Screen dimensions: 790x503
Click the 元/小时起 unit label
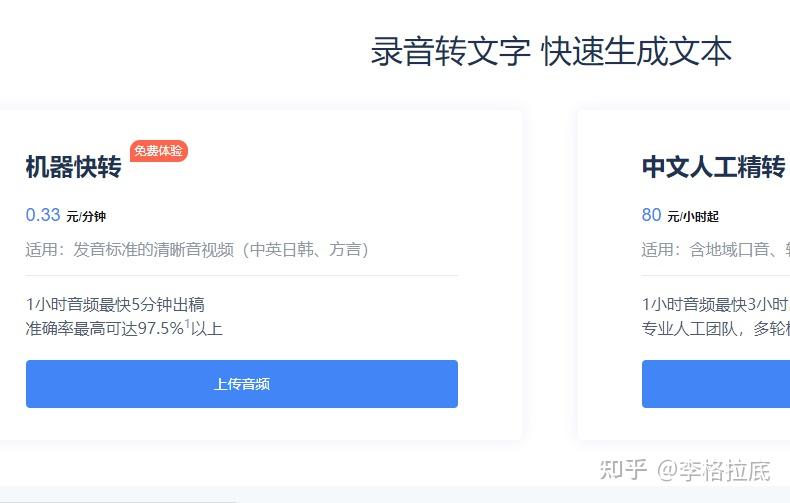(x=693, y=216)
